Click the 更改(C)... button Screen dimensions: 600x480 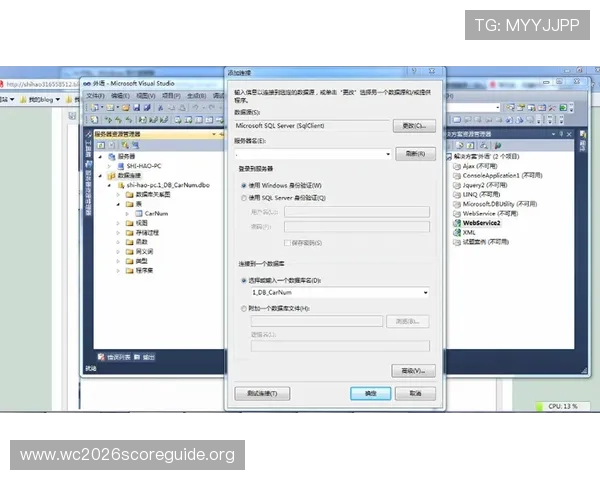(x=414, y=126)
